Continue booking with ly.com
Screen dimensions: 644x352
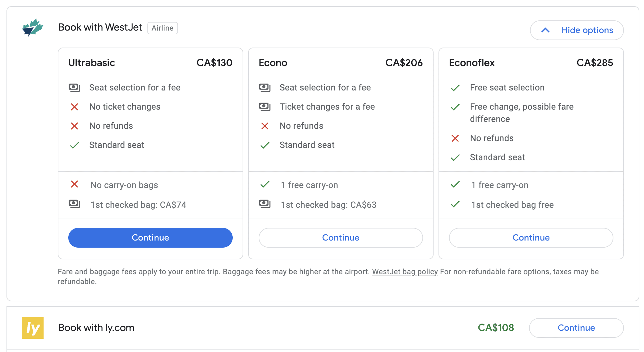(576, 328)
